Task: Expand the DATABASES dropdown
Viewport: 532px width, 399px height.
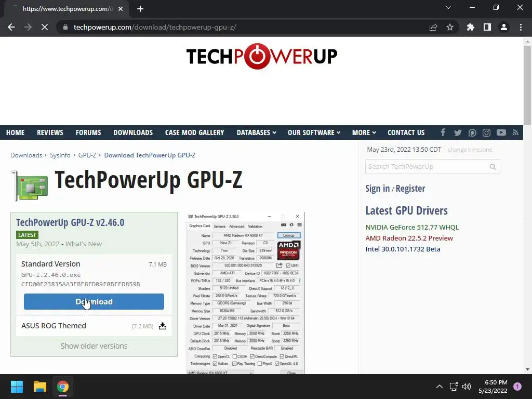Action: coord(256,132)
